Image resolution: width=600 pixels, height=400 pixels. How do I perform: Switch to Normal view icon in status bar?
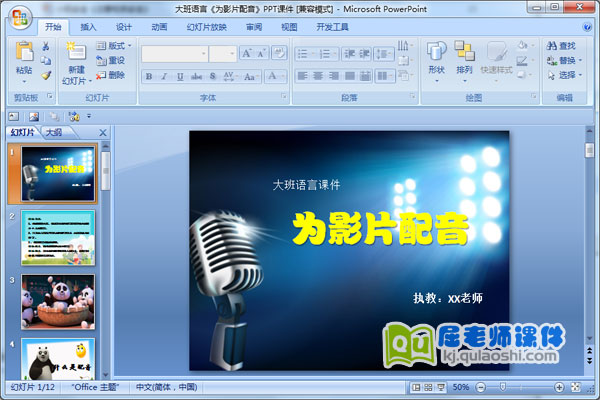tap(416, 387)
